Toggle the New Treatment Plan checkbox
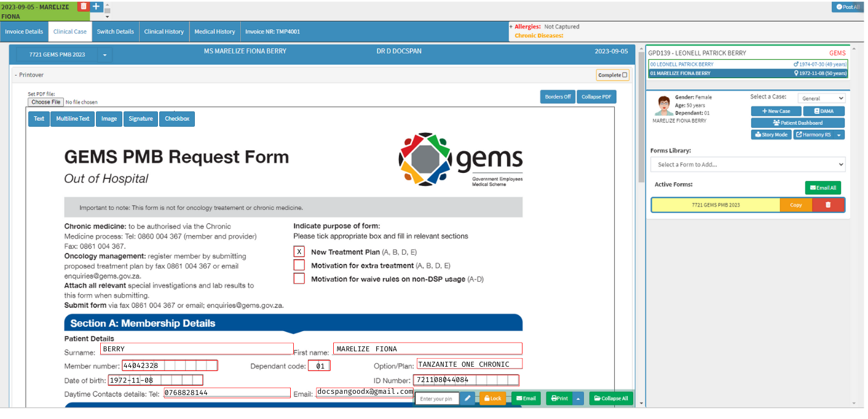 299,252
